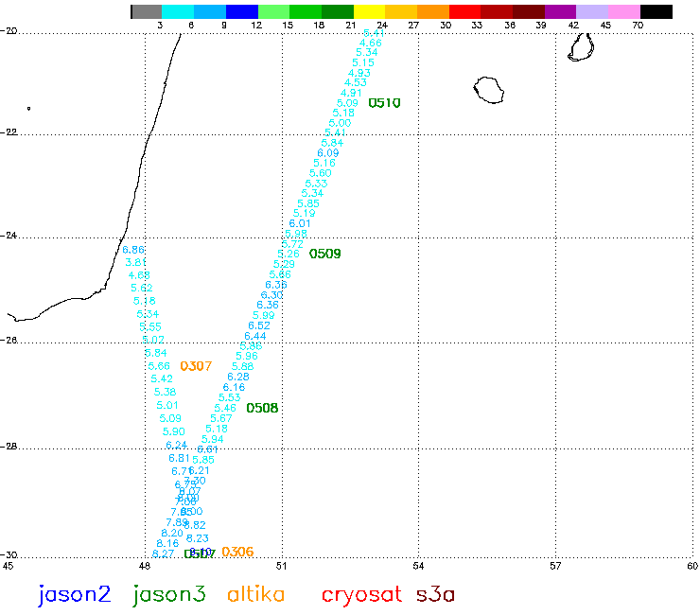The image size is (700, 615).
Task: Click the 70 colorbar scale label
Action: pyautogui.click(x=638, y=26)
